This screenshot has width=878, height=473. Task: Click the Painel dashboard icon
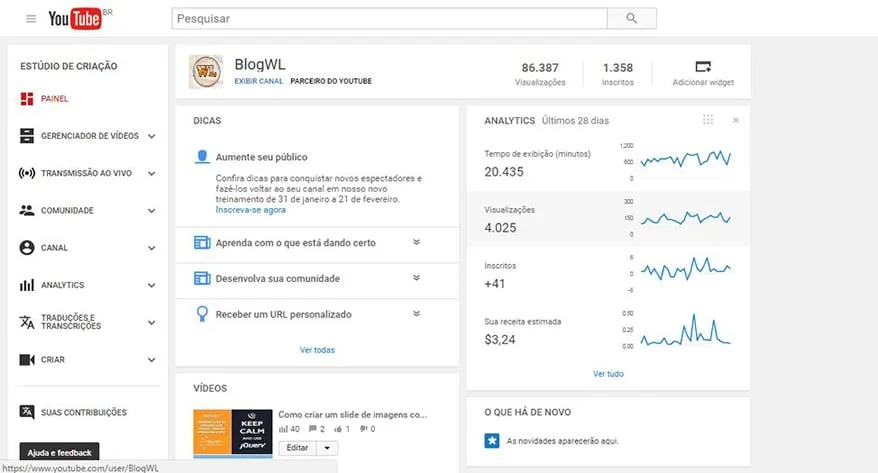point(26,99)
